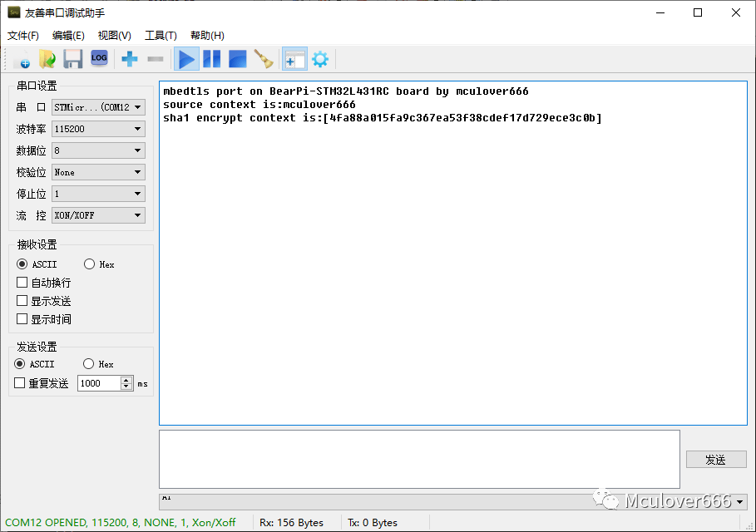Click the new file icon in toolbar

point(22,59)
